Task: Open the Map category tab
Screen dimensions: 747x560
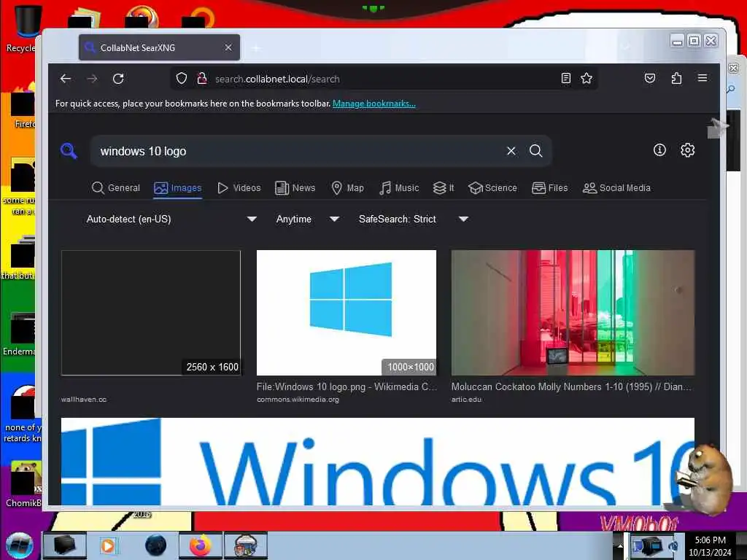Action: [347, 188]
